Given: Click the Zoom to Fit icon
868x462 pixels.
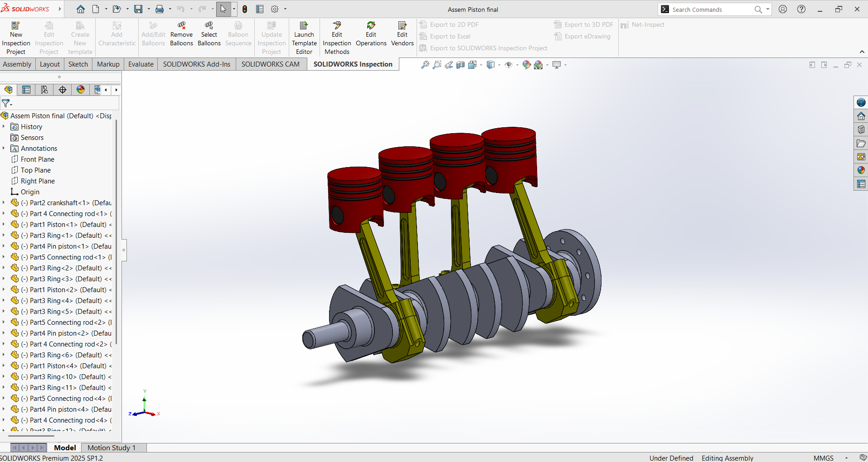Looking at the screenshot, I should click(x=425, y=65).
